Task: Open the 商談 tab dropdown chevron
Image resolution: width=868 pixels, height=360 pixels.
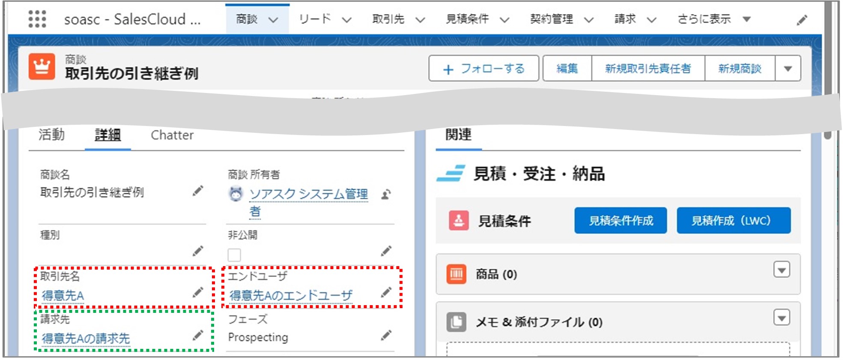Action: pos(273,20)
